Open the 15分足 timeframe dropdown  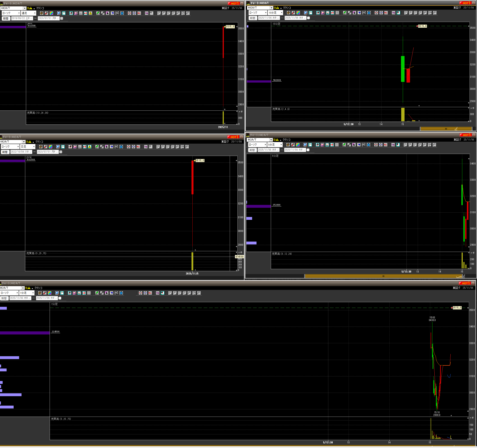pyautogui.click(x=282, y=13)
